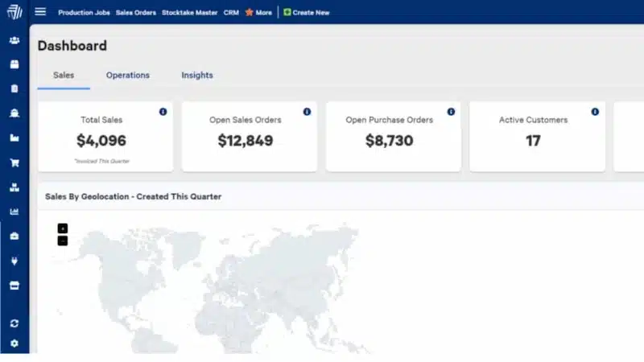Click the info icon on Open Sales Orders
The height and width of the screenshot is (362, 644).
point(307,112)
